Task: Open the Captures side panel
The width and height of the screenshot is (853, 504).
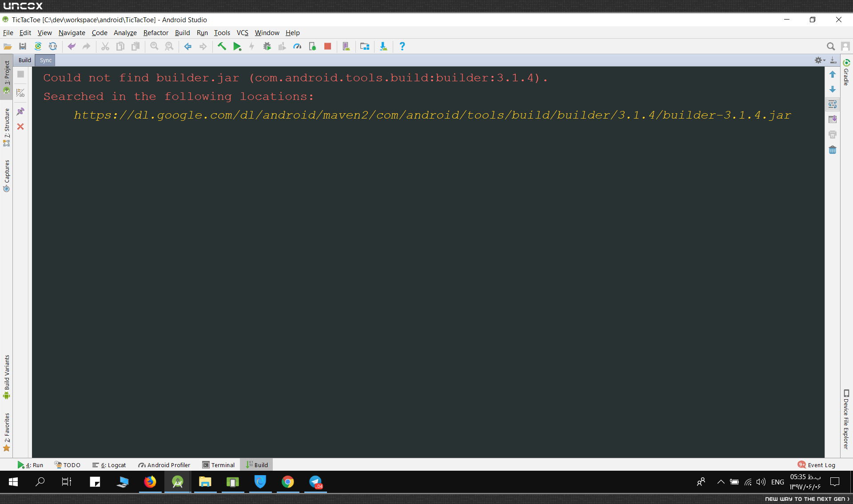Action: [7, 175]
